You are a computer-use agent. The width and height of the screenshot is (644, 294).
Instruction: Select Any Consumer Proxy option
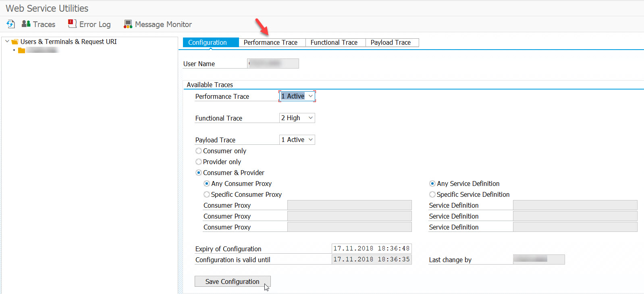(207, 183)
